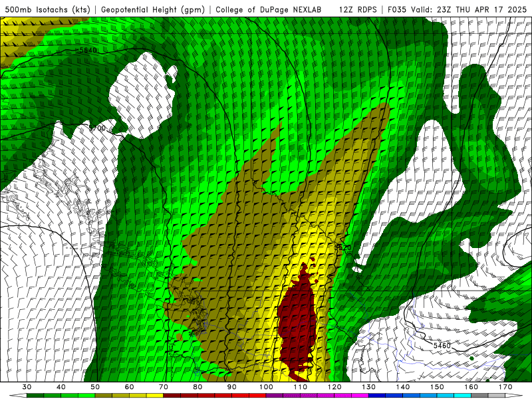Click the 5700 height contour label

tap(97, 128)
